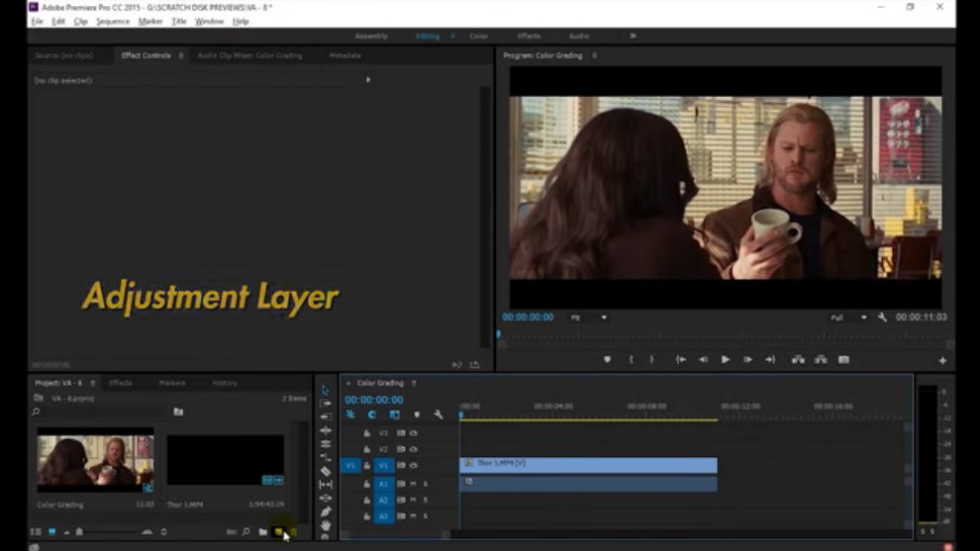
Task: Click the Program monitor Extract button
Action: [x=821, y=360]
